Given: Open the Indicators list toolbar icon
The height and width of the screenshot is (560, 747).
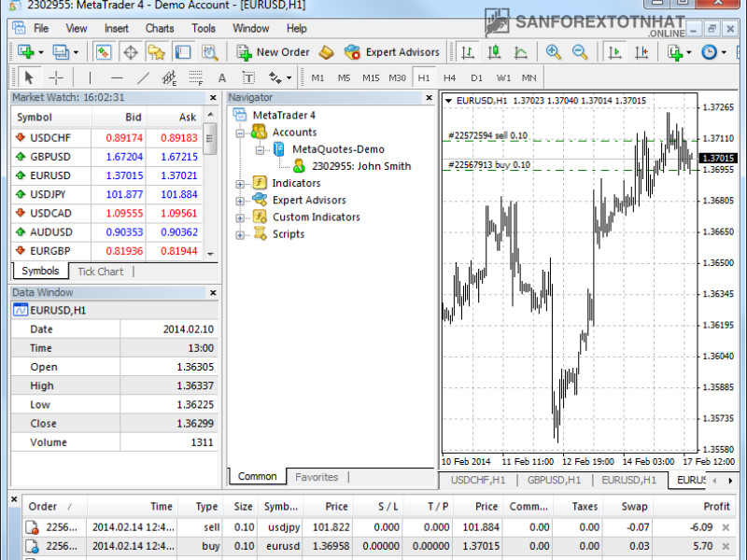Looking at the screenshot, I should 675,52.
